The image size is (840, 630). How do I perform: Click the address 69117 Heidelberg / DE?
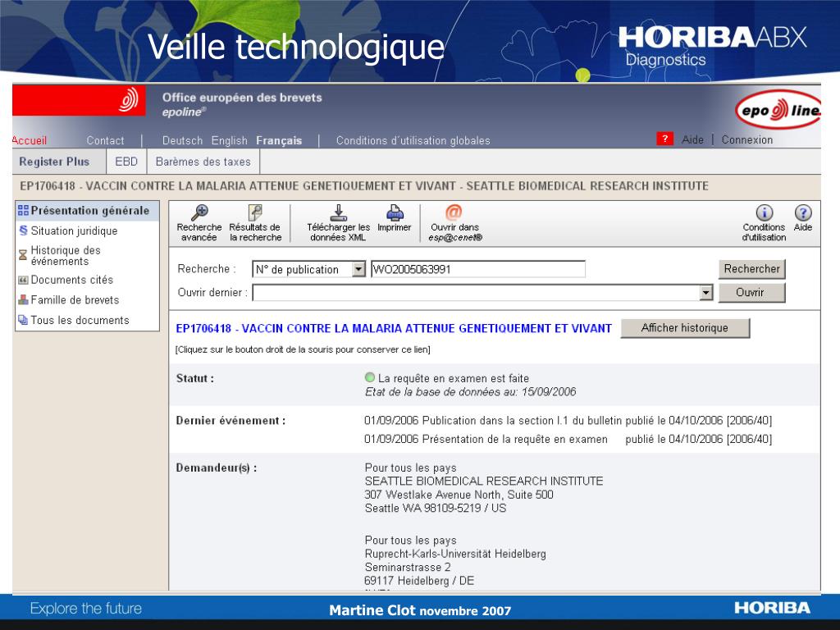click(x=419, y=581)
